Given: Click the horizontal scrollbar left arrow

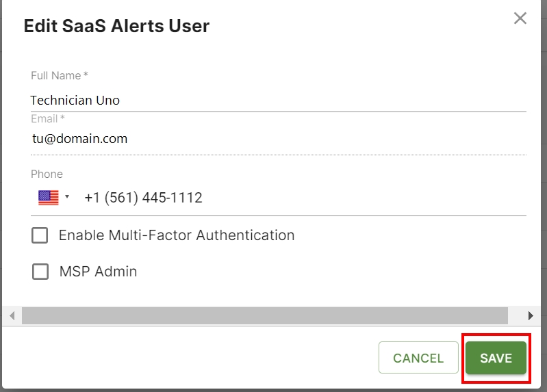Looking at the screenshot, I should click(12, 315).
